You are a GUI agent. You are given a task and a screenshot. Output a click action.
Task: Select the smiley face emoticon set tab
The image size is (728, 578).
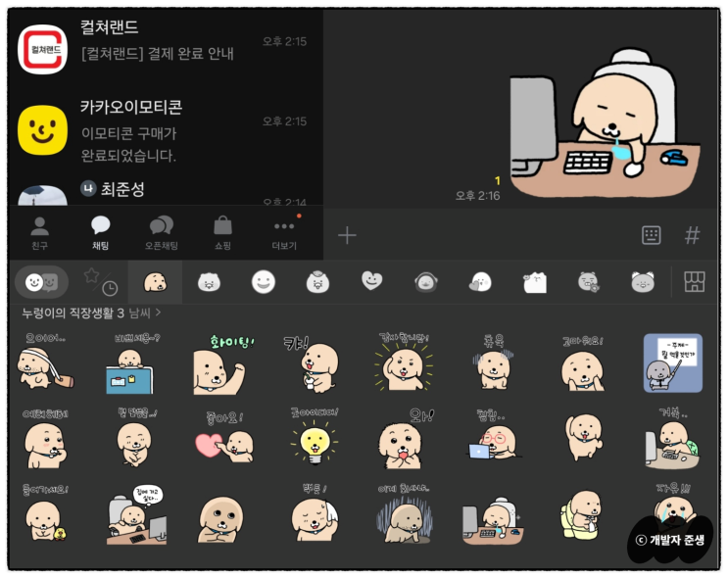pos(264,282)
